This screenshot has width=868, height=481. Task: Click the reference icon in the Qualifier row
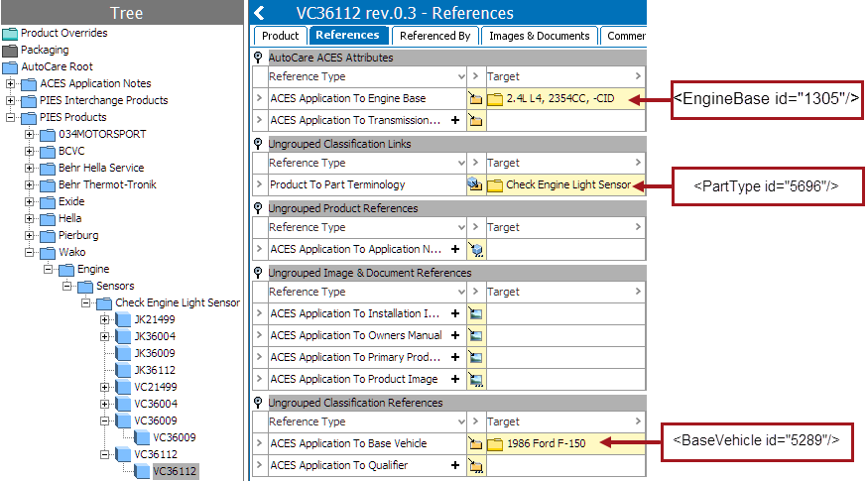click(x=476, y=465)
